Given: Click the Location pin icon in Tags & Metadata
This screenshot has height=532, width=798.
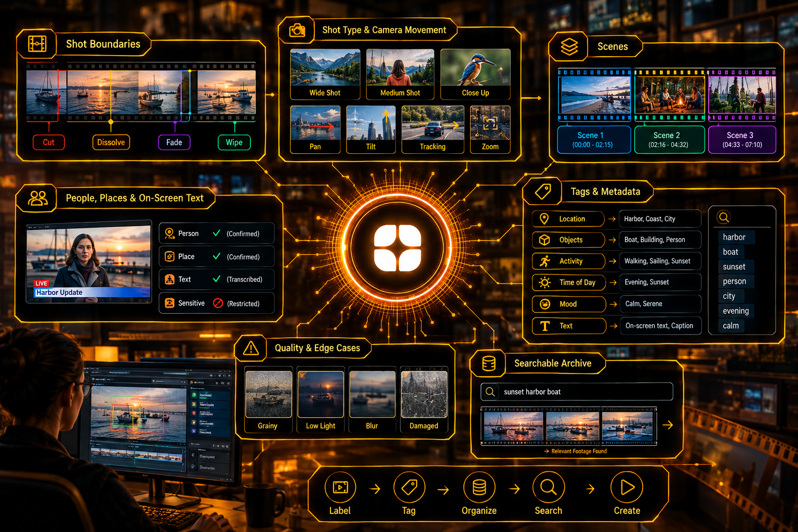Looking at the screenshot, I should pos(544,219).
